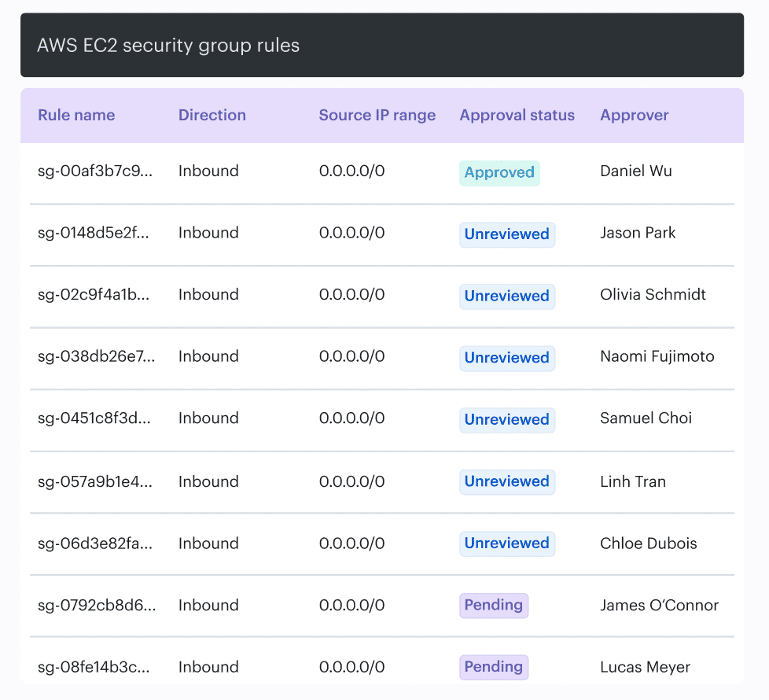Viewport: 769px width, 700px height.
Task: Click the Inbound cell on Jason Park's row
Action: tap(208, 233)
